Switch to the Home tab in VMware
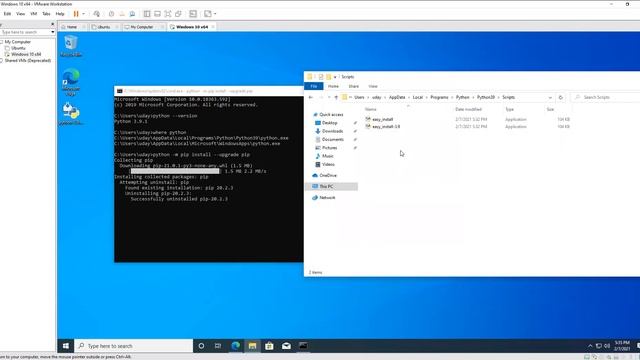Screen dimensions: 640x360 tap(72, 27)
